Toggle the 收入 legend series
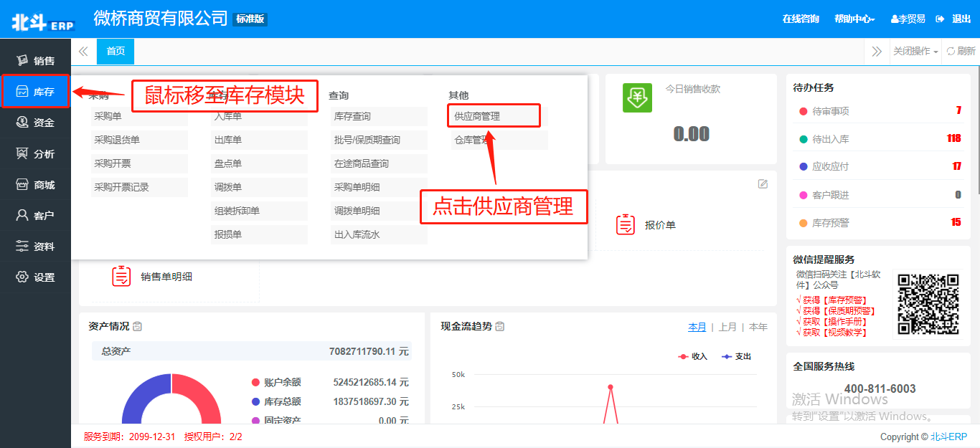 pos(692,356)
